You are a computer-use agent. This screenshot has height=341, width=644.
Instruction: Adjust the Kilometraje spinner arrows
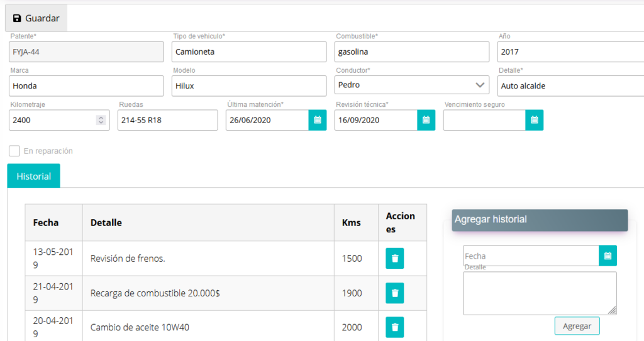101,120
